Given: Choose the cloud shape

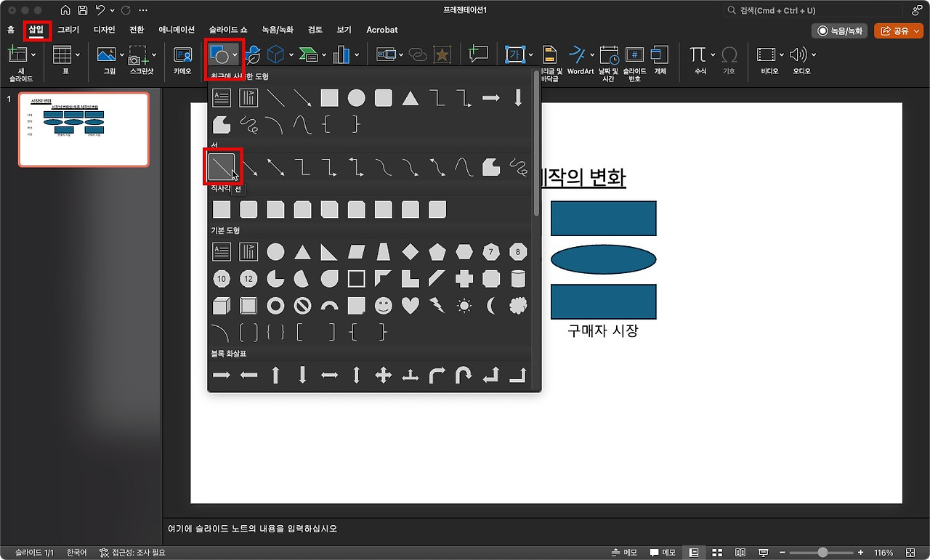Looking at the screenshot, I should click(518, 306).
